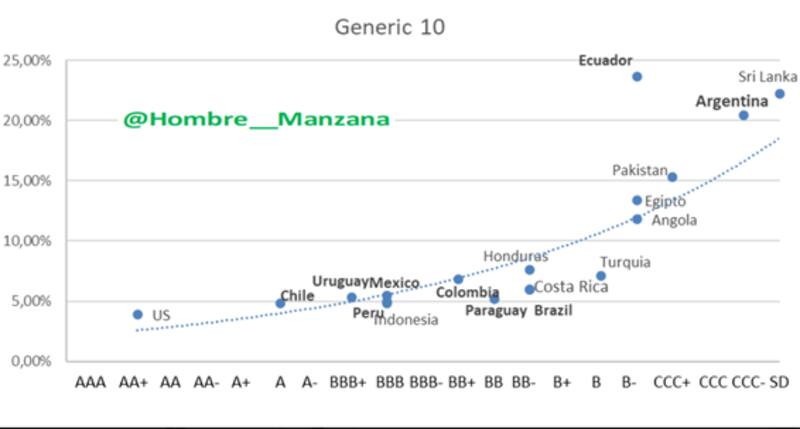Image resolution: width=800 pixels, height=429 pixels.
Task: Select the Angola data point
Action: click(637, 219)
